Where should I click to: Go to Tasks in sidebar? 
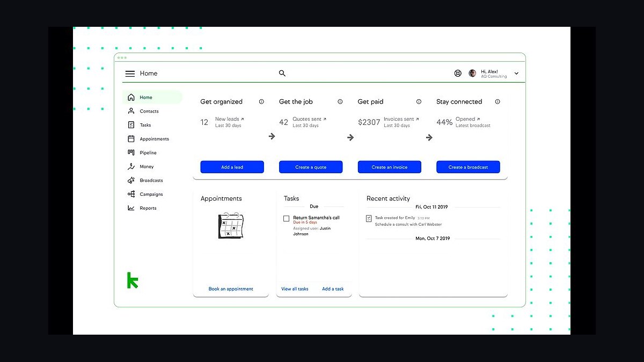pos(145,125)
